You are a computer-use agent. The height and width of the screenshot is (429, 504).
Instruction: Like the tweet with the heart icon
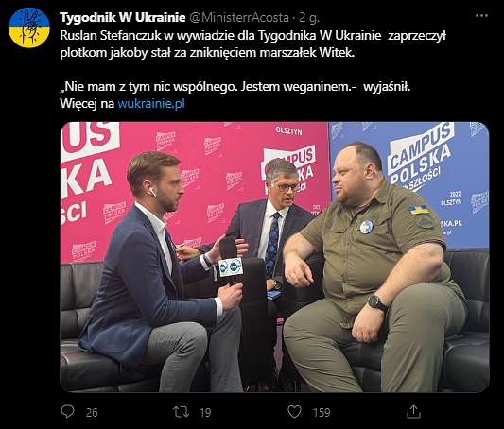(294, 412)
